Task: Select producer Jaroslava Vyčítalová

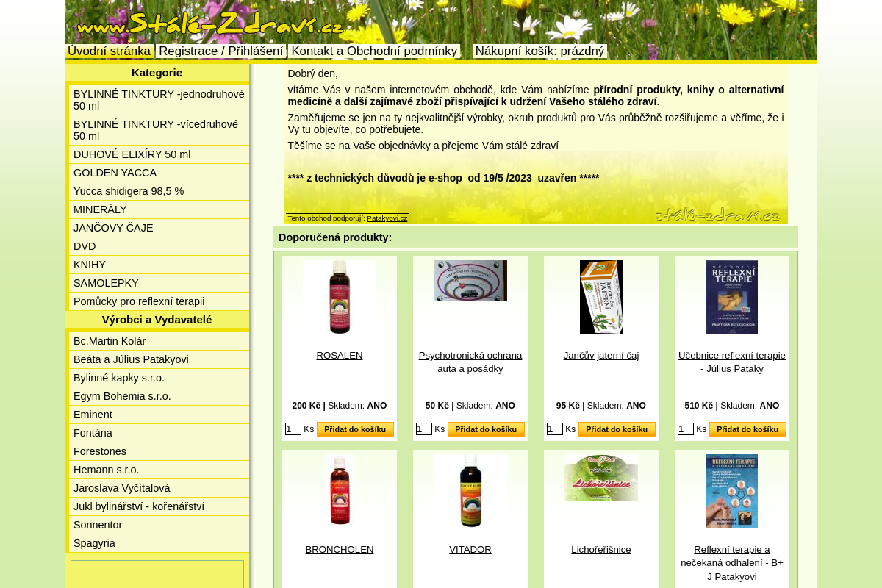Action: click(159, 488)
